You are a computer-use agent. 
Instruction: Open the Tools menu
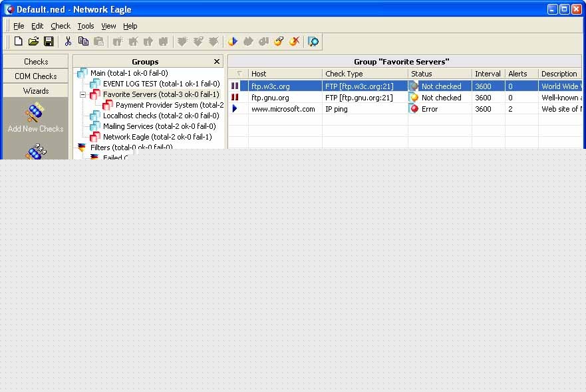coord(86,26)
